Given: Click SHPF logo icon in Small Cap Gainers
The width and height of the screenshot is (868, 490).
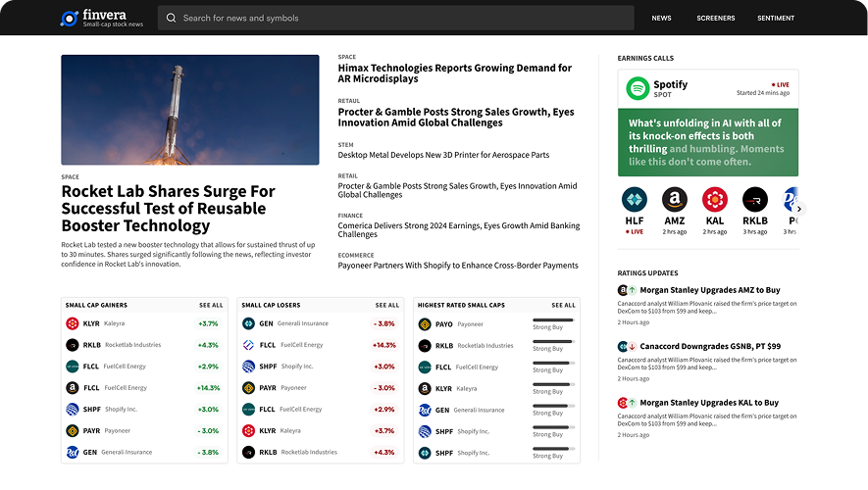Looking at the screenshot, I should [x=72, y=410].
